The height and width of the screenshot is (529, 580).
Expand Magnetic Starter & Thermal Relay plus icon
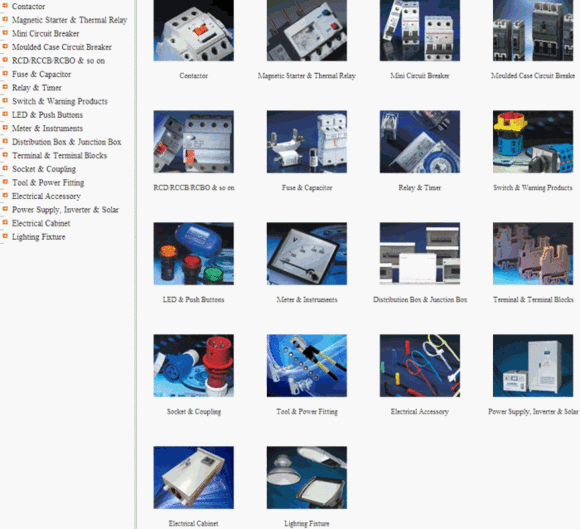[5, 19]
